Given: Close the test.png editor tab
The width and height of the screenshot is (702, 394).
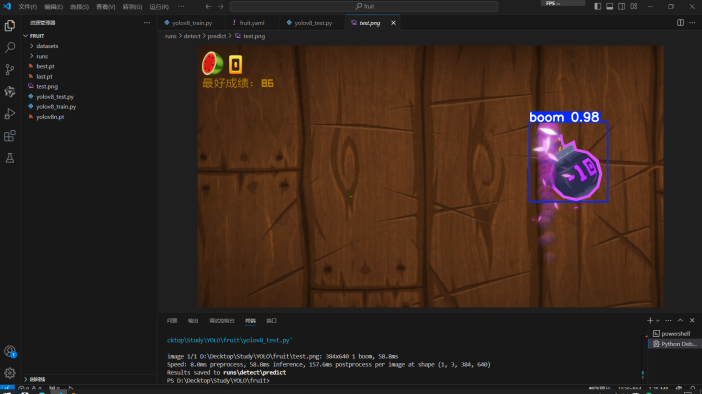Looking at the screenshot, I should [x=393, y=23].
